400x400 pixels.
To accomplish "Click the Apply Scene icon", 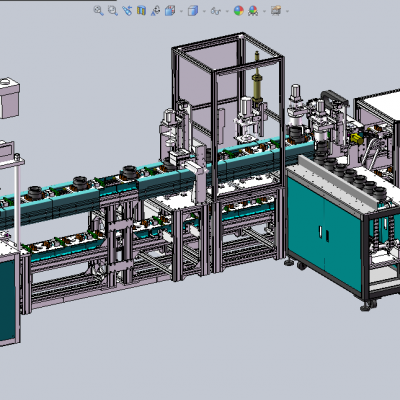I will click(x=253, y=11).
